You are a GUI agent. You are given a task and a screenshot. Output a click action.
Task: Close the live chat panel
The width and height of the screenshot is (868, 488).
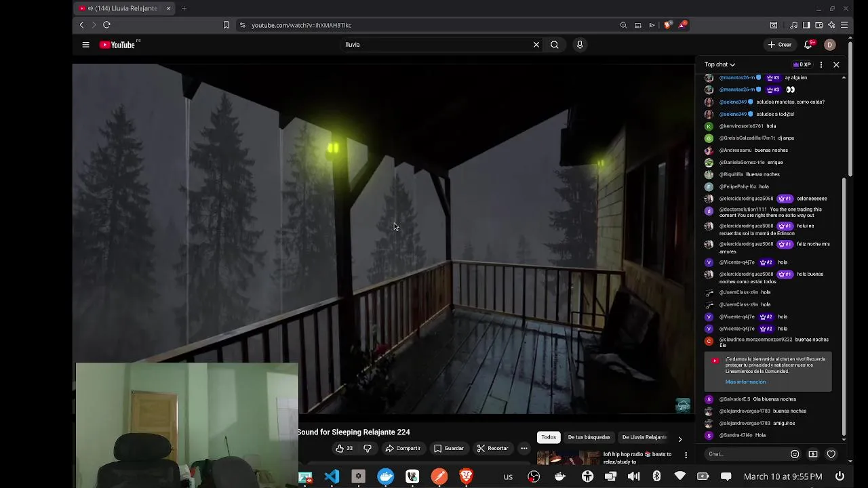pyautogui.click(x=836, y=64)
